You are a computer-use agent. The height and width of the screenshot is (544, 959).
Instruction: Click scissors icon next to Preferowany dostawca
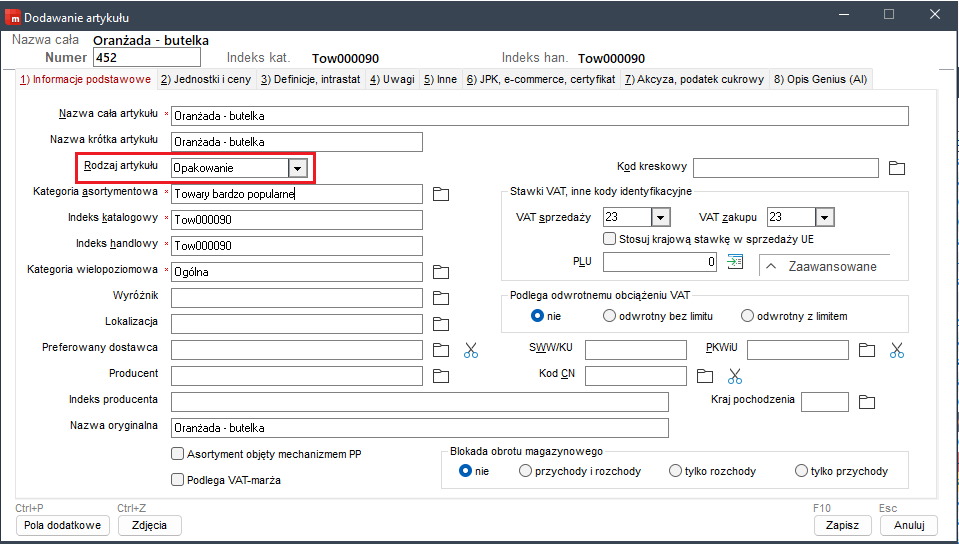coord(471,350)
